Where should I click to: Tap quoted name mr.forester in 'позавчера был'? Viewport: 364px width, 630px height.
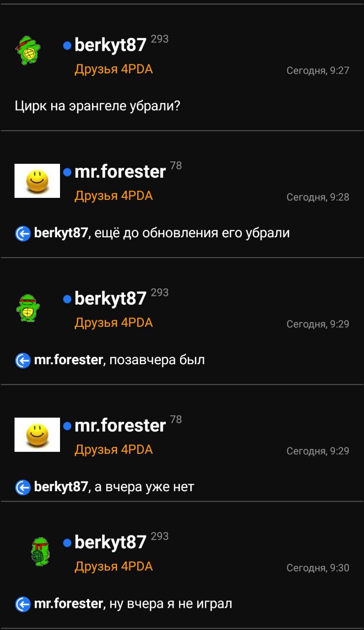pyautogui.click(x=69, y=360)
